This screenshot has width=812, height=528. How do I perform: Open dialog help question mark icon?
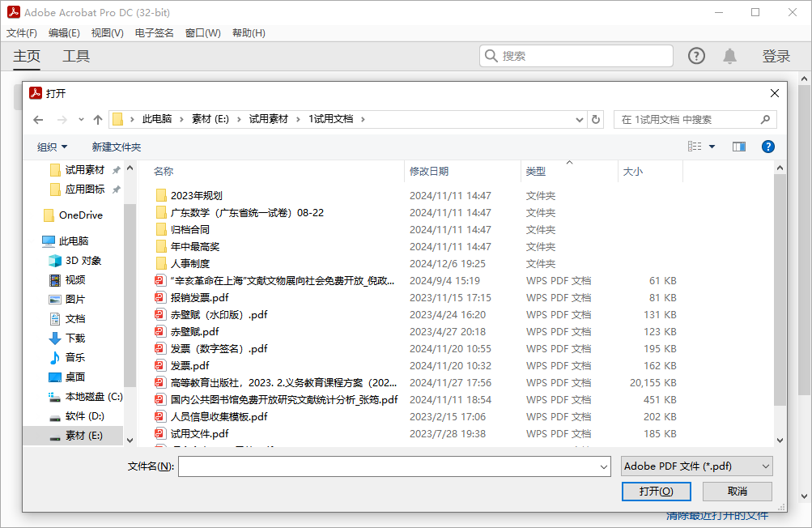768,147
